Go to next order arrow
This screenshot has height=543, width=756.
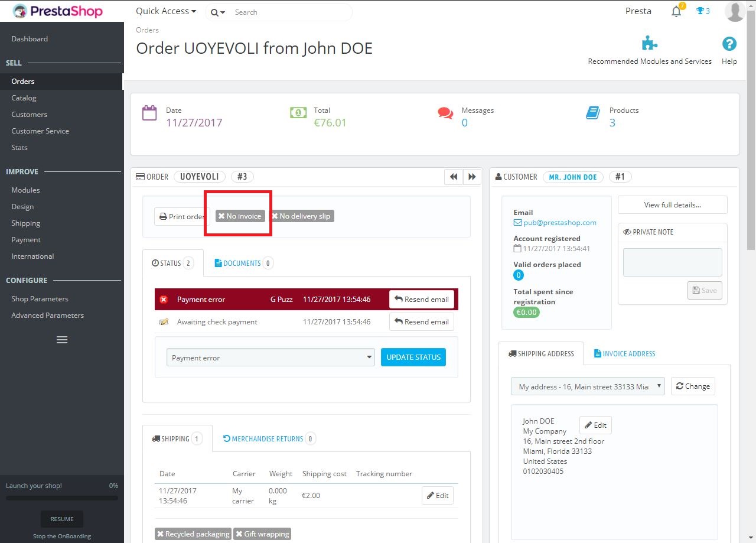click(472, 177)
